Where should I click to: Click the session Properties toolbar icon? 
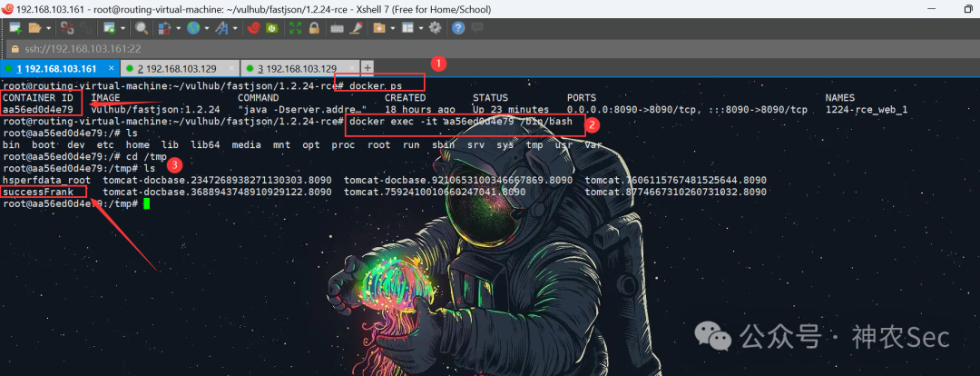tap(110, 28)
